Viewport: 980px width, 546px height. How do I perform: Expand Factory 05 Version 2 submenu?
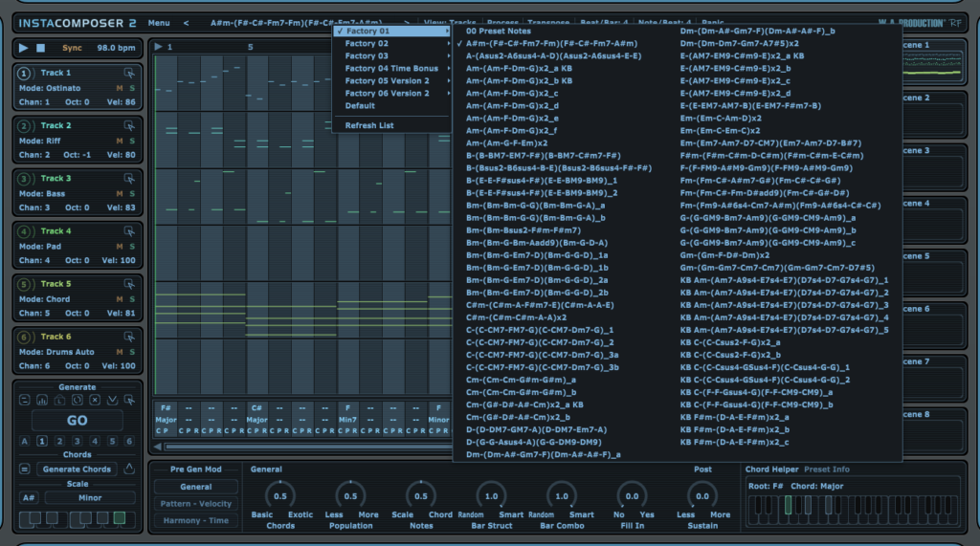point(391,81)
